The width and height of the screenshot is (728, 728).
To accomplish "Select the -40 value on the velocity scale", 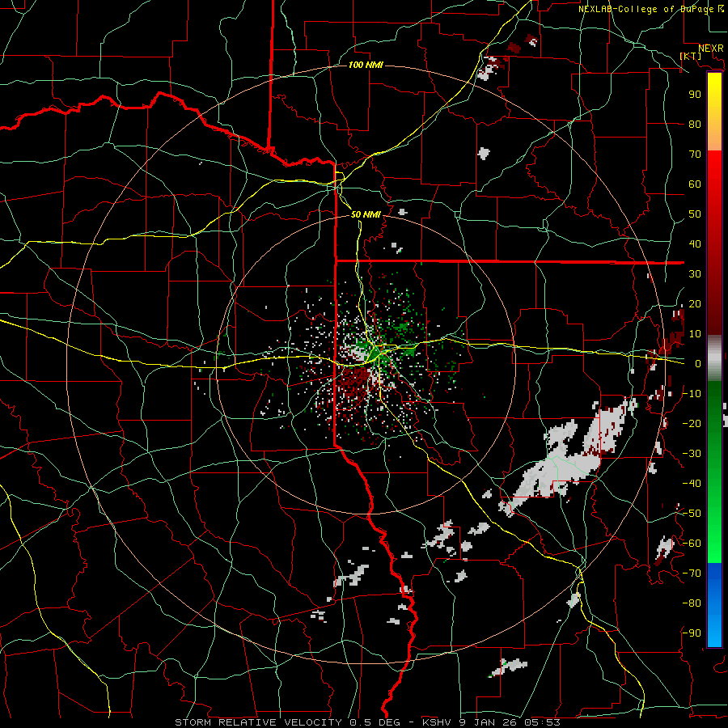I will point(692,484).
